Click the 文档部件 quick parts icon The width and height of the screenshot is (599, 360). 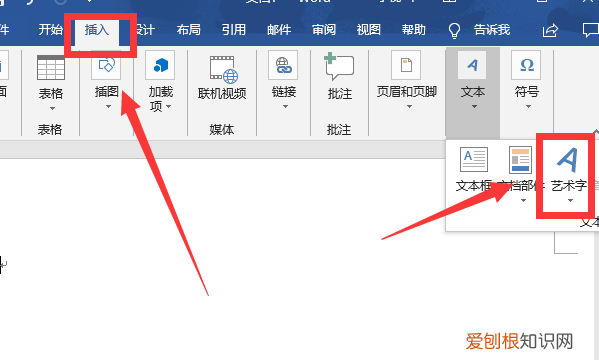(520, 160)
